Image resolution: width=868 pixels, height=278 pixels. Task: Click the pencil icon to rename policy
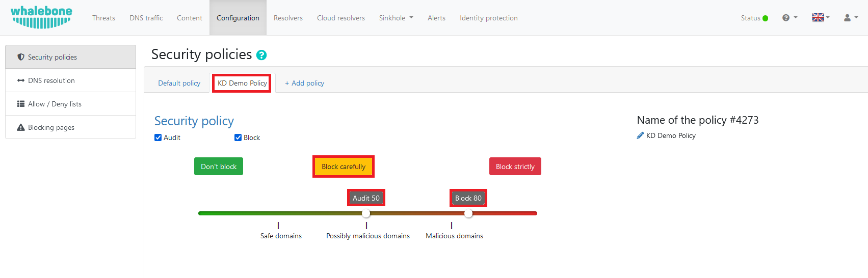click(640, 135)
